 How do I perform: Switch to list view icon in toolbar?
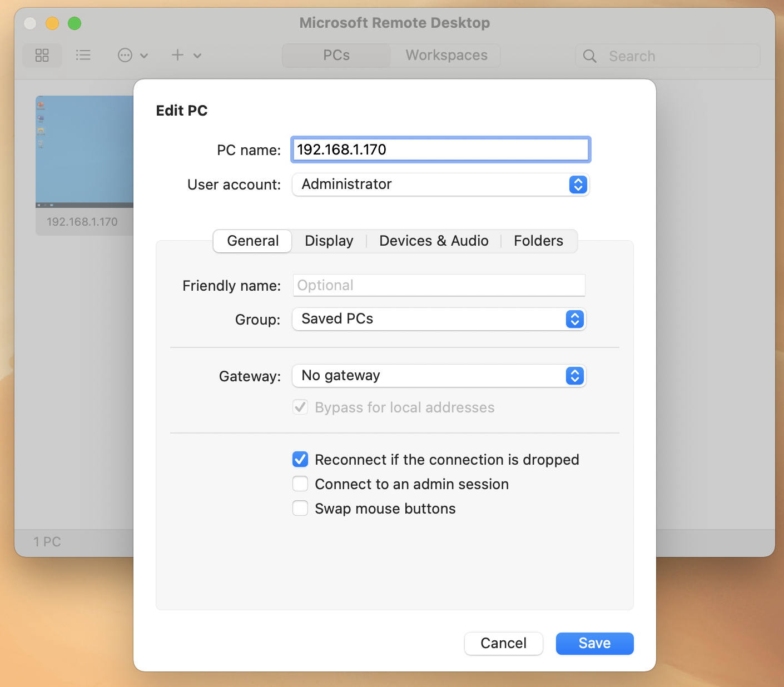coord(83,55)
